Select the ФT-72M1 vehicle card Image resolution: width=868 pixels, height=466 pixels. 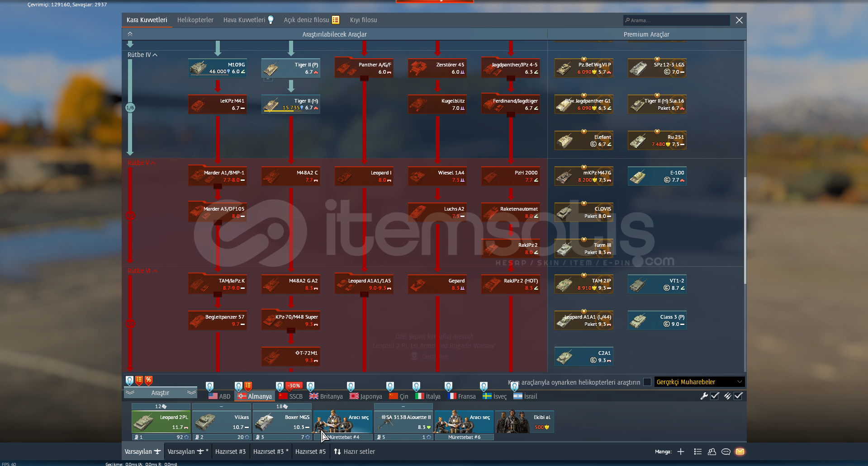[291, 357]
